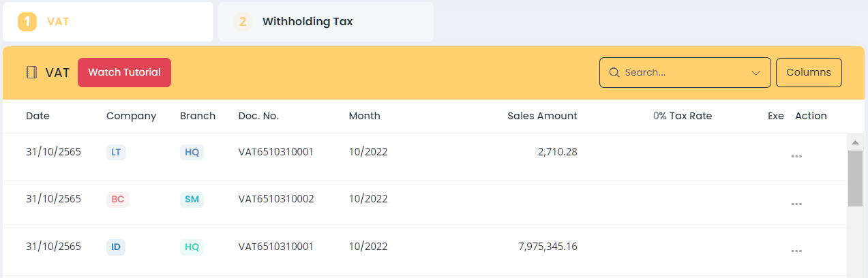Viewport: 868px width, 278px height.
Task: Click the LT company badge
Action: [x=116, y=152]
